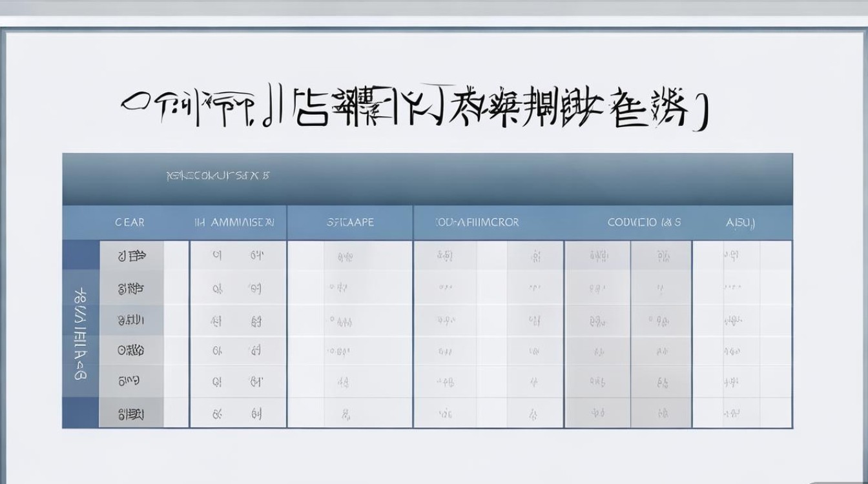Select the vertical sidebar label cell
This screenshot has width=868, height=484.
pos(80,329)
